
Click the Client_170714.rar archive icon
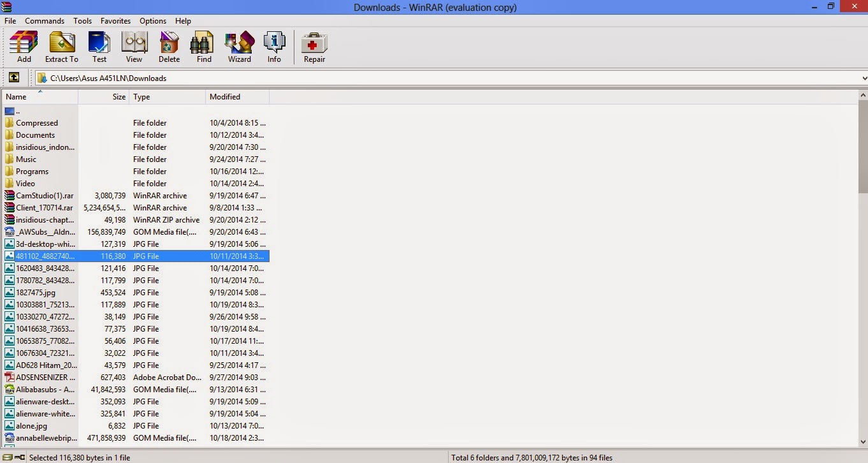coord(9,208)
